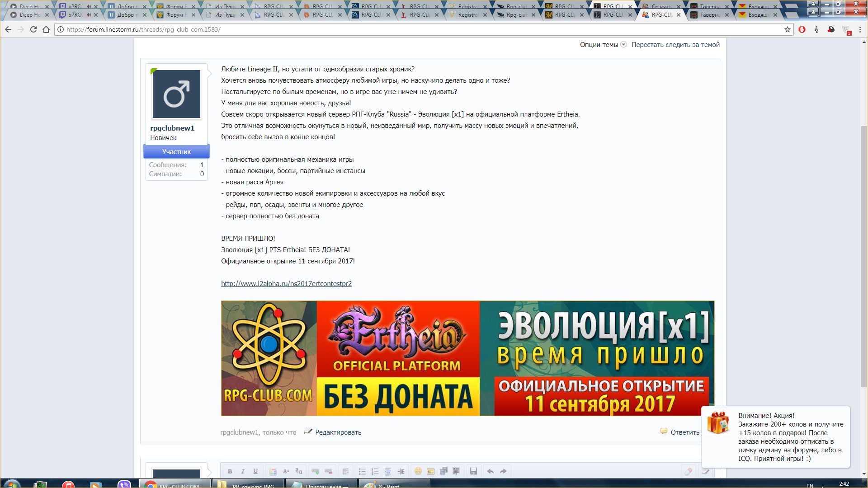Open the text alignment option in the editor
868x488 pixels.
pyautogui.click(x=345, y=471)
